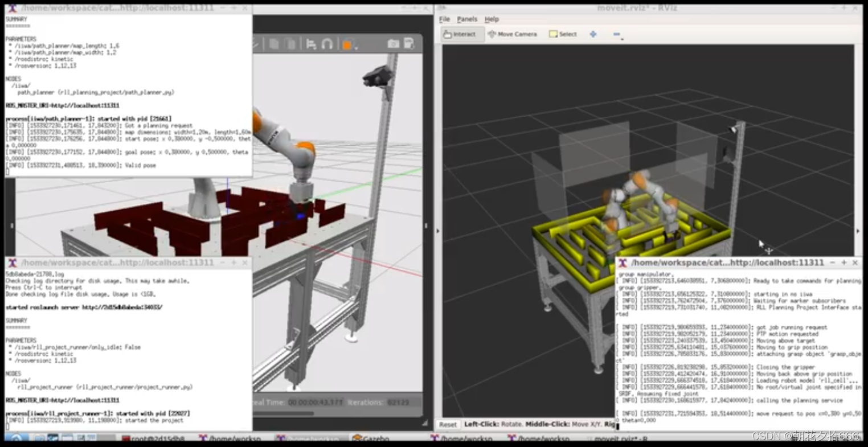Select the align tool in Gazebo toolbar
The image size is (868, 447).
[x=311, y=44]
